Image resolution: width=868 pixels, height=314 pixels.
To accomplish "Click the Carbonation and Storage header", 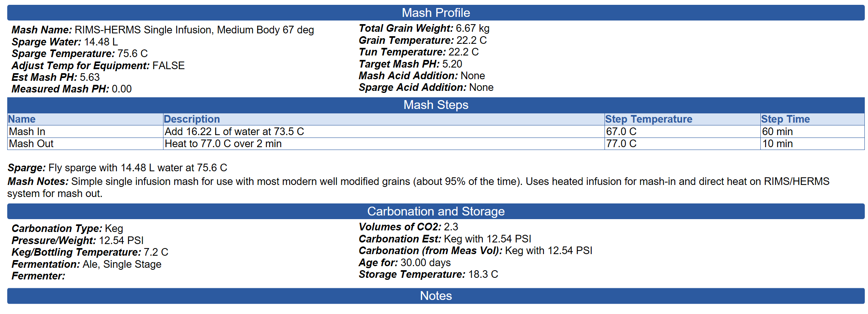I will click(x=436, y=211).
